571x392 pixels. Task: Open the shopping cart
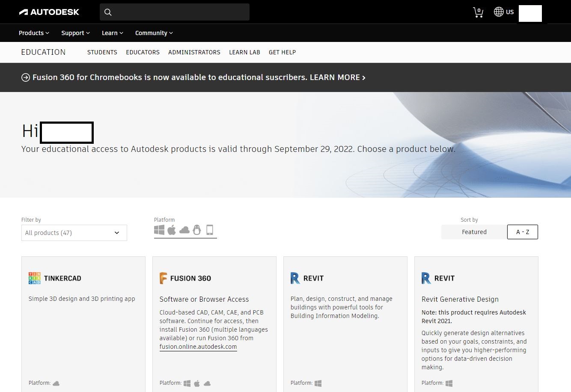coord(478,12)
